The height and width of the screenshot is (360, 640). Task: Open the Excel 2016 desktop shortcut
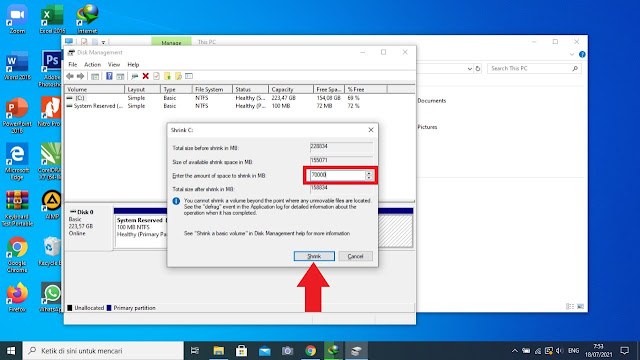tap(52, 19)
